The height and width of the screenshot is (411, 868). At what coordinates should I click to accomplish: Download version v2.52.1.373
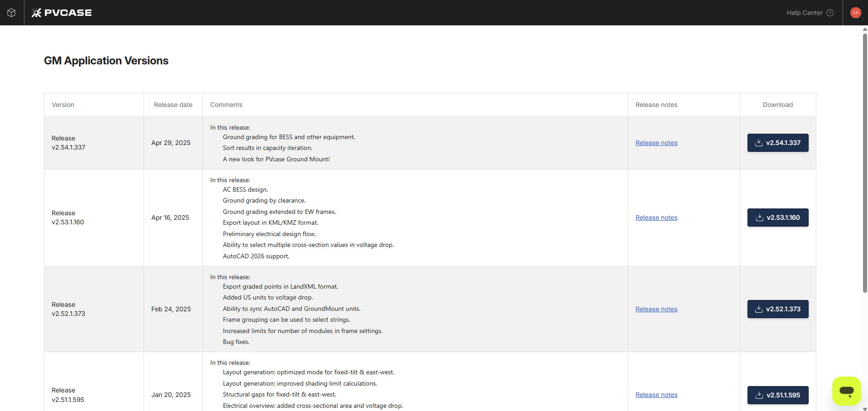(778, 309)
